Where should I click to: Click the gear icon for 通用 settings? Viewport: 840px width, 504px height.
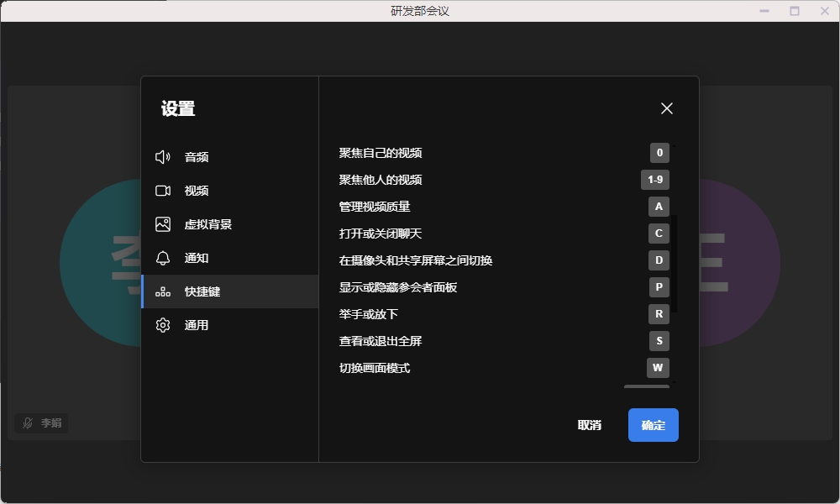point(163,325)
